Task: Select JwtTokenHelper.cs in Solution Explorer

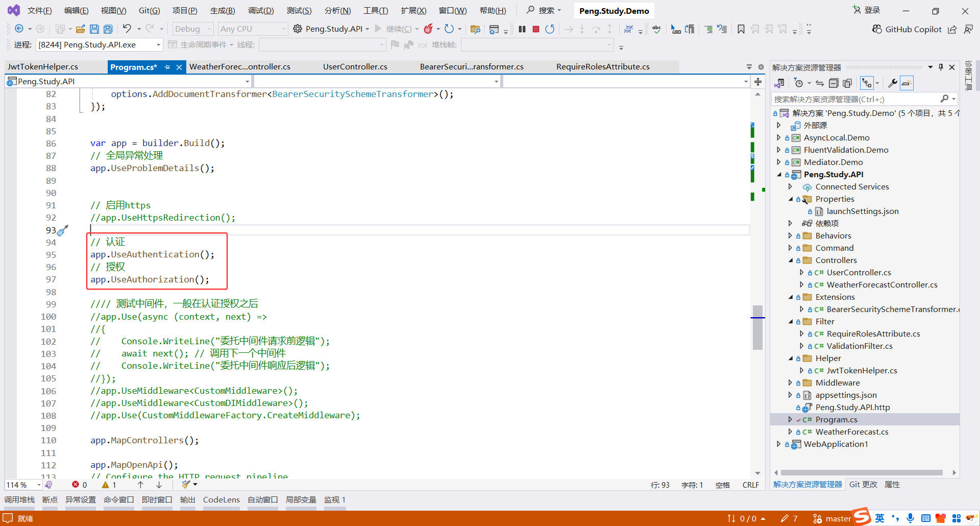Action: pos(862,370)
